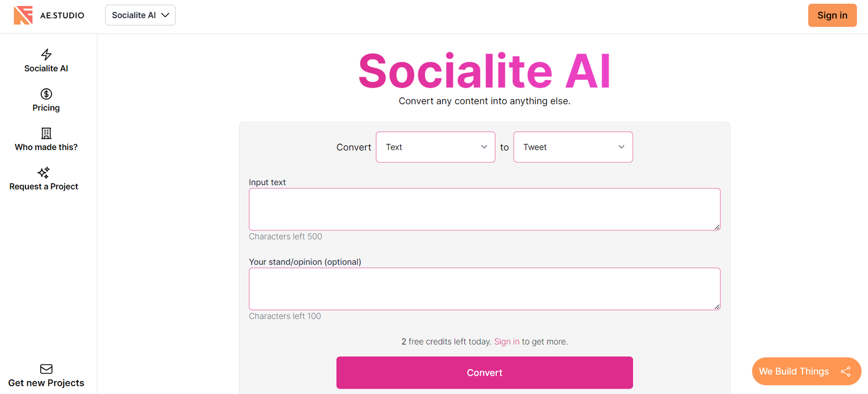Click the orange Sign in button
Viewport: 868px width, 394px height.
832,15
